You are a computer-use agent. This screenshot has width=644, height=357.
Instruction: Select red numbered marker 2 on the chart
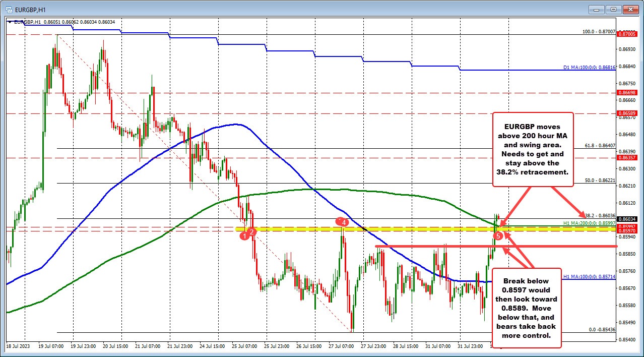[x=252, y=232]
